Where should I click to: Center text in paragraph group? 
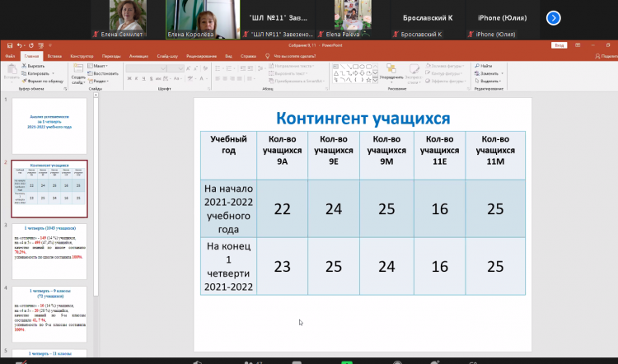225,78
